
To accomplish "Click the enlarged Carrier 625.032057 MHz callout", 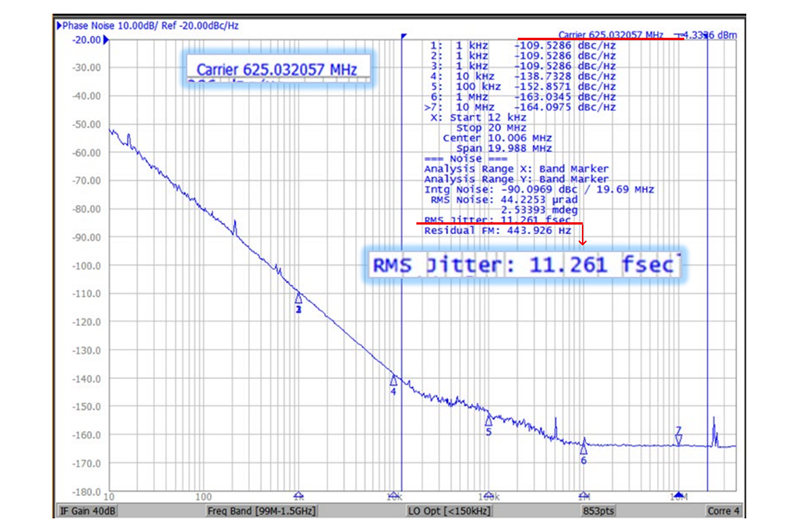I will 275,69.
